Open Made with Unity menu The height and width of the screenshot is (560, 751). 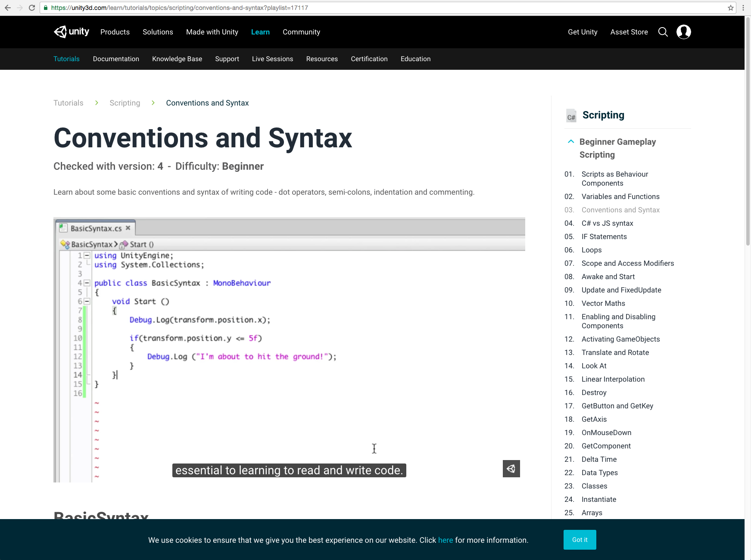pyautogui.click(x=212, y=32)
